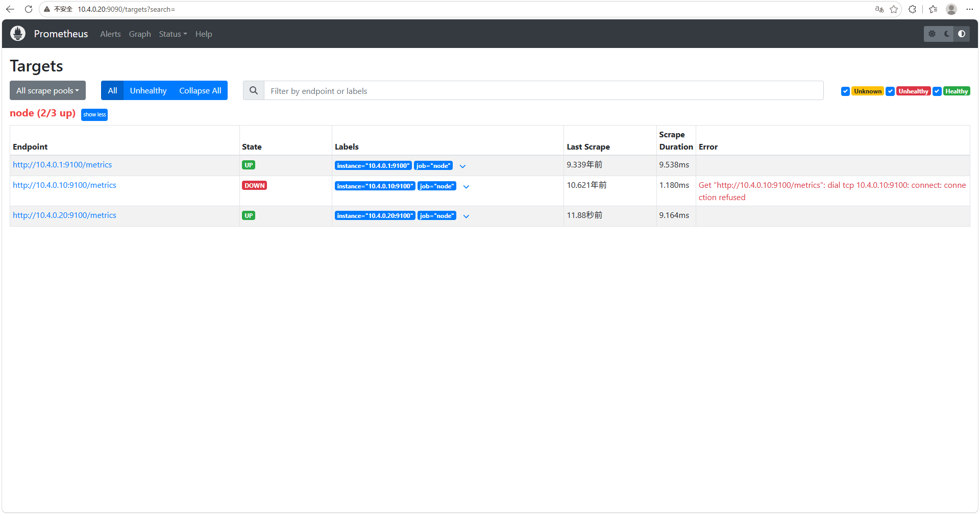Open the Alerts nav item
Viewport: 980px width, 514px height.
tap(110, 34)
